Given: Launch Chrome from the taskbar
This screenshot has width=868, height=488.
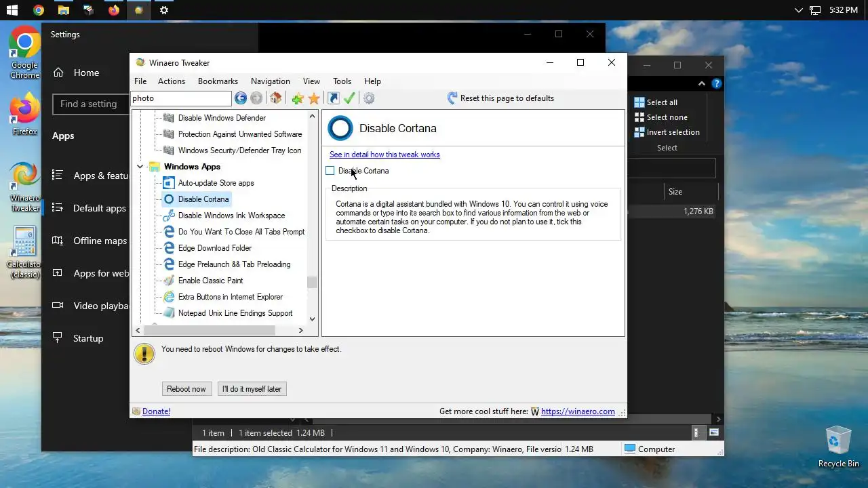Looking at the screenshot, I should coord(39,10).
